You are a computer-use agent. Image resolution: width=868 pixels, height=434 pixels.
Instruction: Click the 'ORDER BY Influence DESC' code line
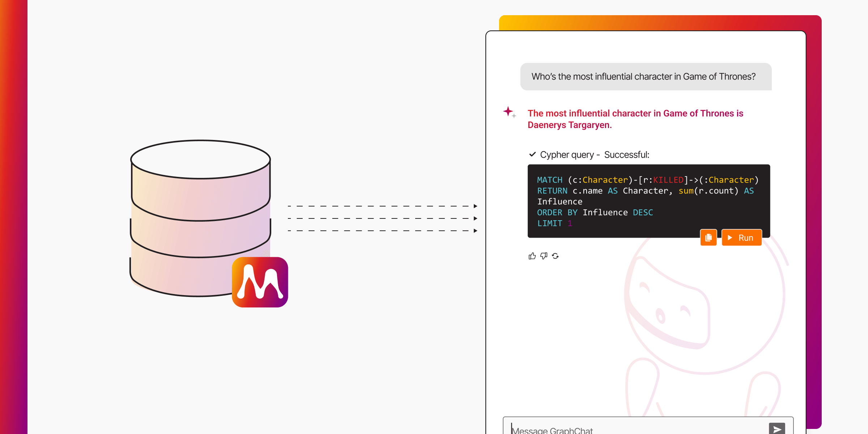(x=595, y=212)
